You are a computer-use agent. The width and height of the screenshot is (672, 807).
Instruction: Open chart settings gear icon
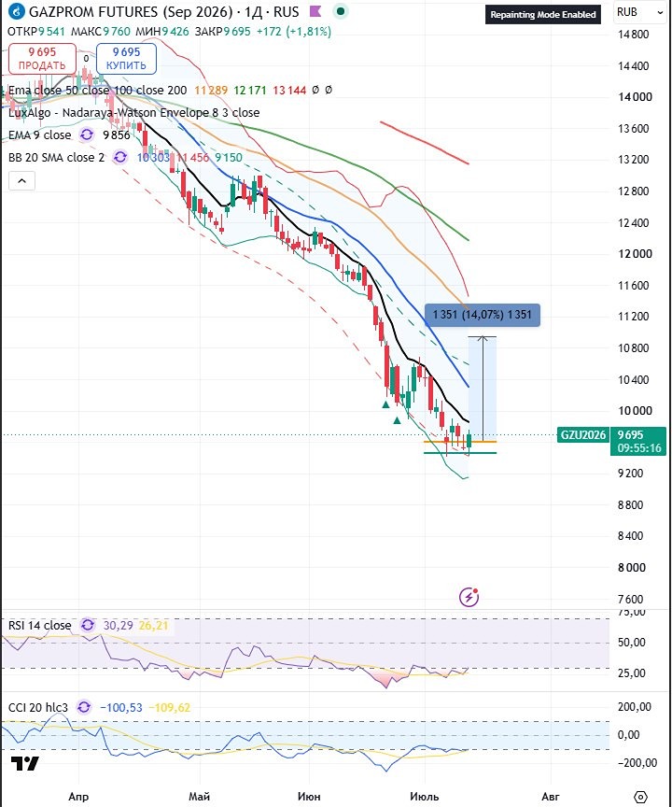coord(640,797)
